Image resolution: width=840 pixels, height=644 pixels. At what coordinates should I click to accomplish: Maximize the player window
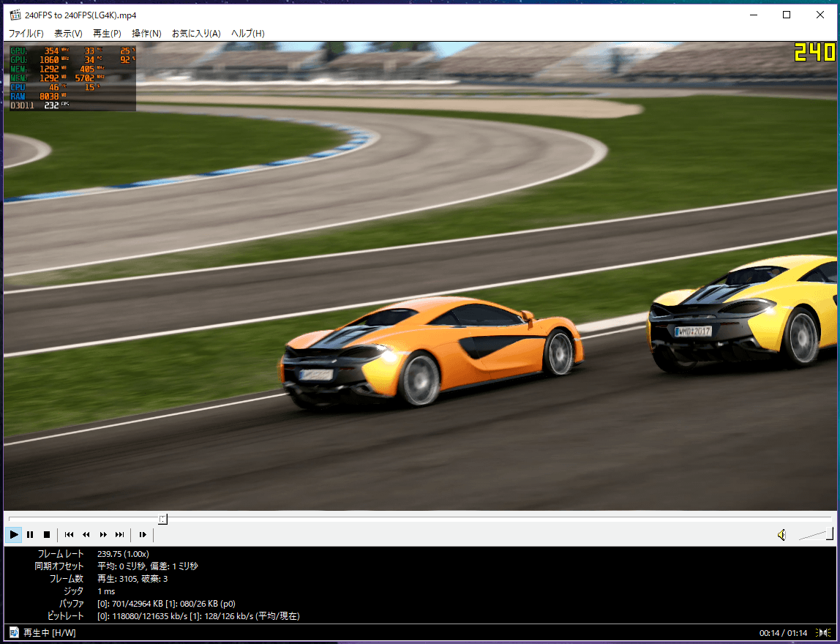[x=787, y=15]
